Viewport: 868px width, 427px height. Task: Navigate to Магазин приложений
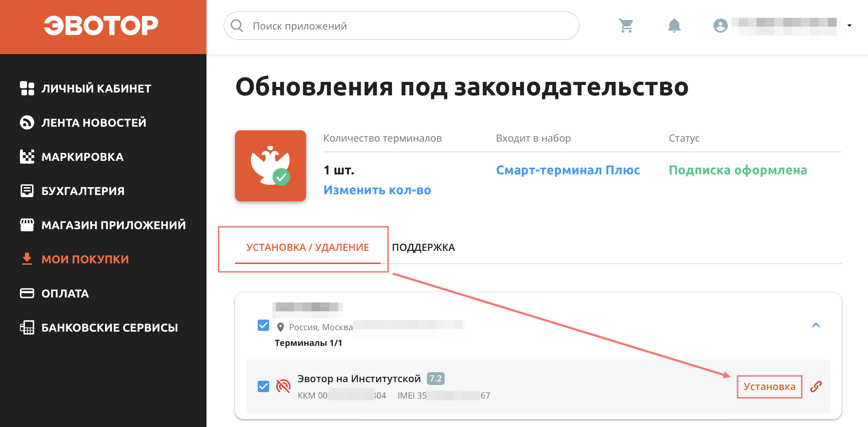click(x=114, y=225)
